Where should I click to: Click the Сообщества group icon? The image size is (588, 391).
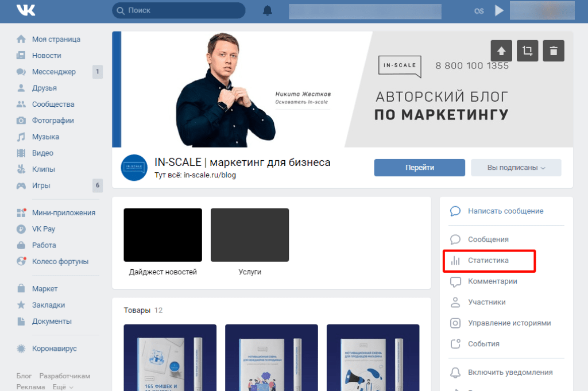[21, 104]
